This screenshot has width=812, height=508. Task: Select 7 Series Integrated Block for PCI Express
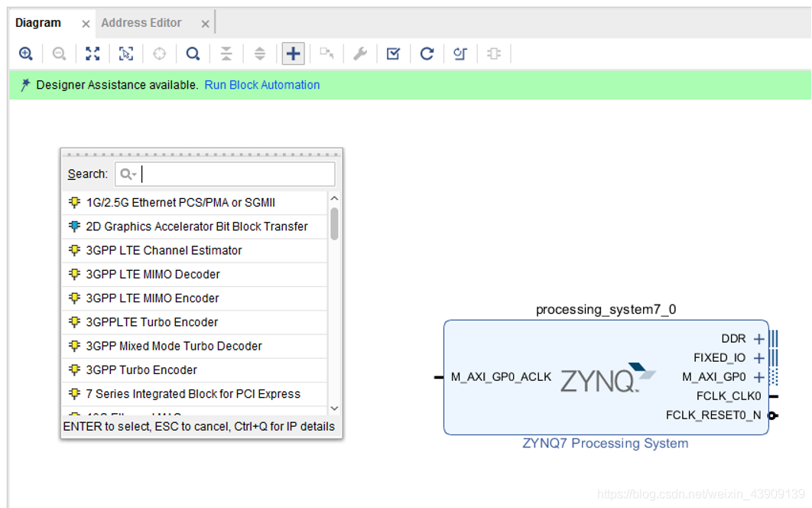(x=195, y=393)
